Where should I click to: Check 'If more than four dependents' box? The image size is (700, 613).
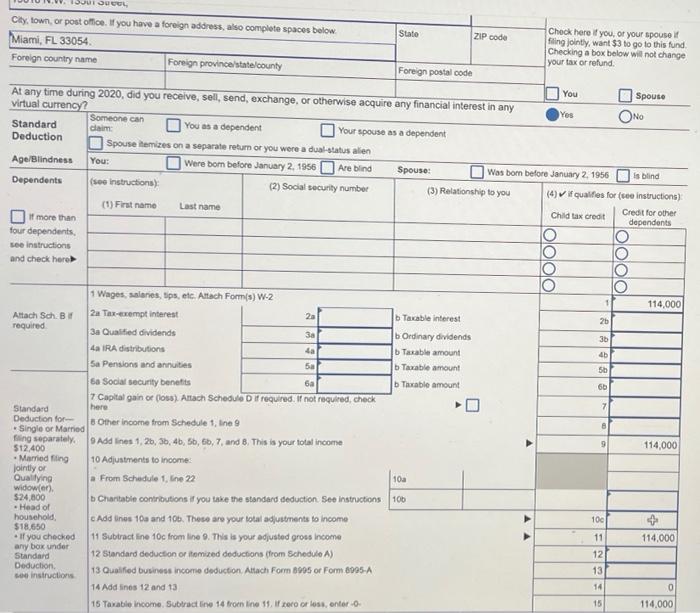[x=17, y=217]
